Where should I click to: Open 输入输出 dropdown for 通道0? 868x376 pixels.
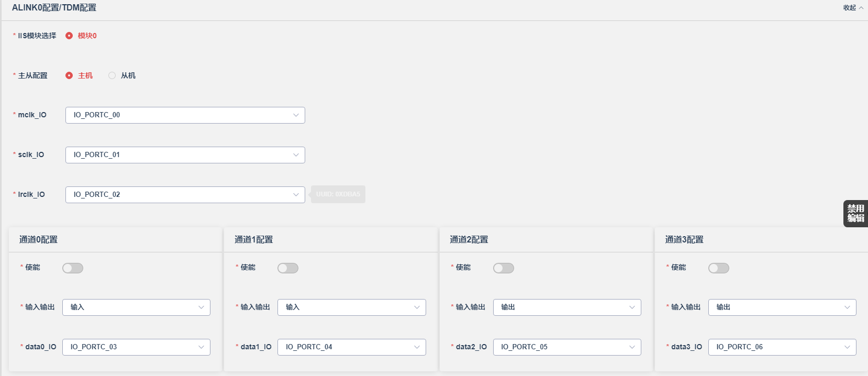coord(136,307)
